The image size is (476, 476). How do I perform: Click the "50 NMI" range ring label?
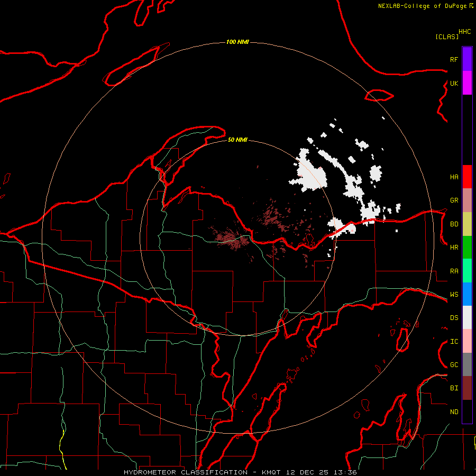237,140
